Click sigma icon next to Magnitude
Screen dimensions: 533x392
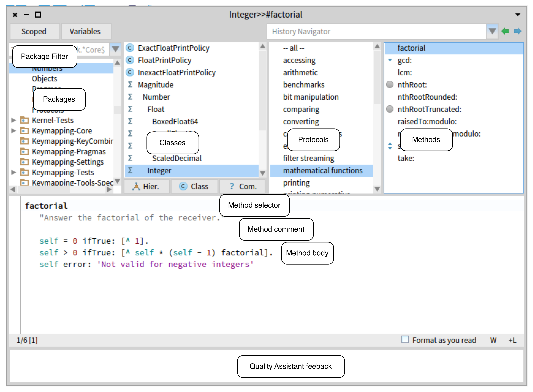[x=130, y=85]
